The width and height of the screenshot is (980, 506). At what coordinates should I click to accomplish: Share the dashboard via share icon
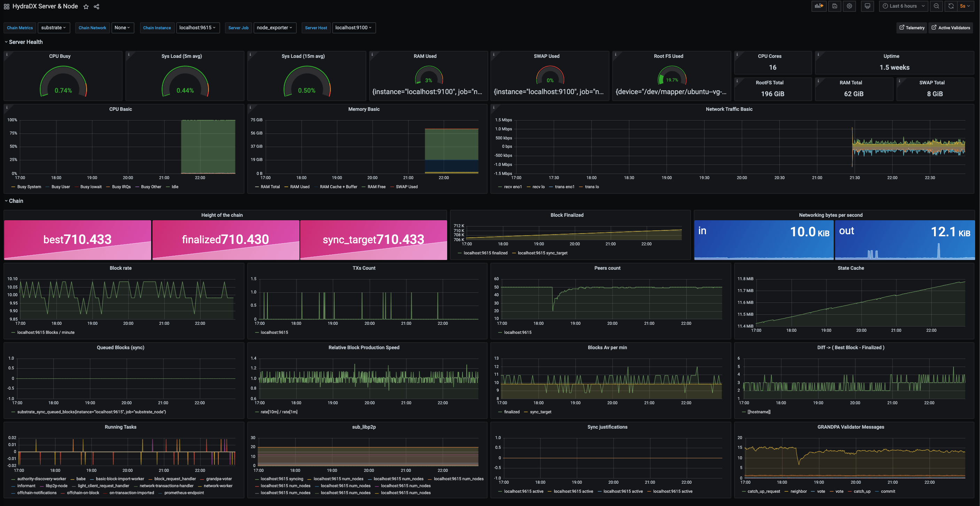tap(96, 7)
